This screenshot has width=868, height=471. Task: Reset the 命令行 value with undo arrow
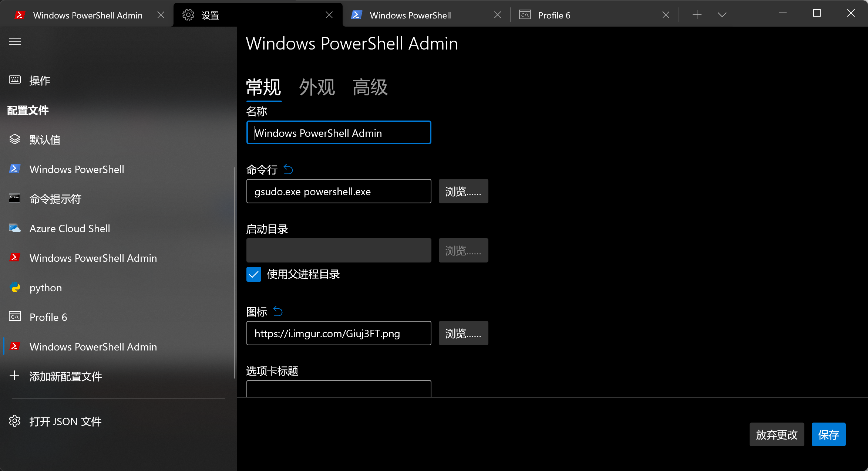(288, 169)
